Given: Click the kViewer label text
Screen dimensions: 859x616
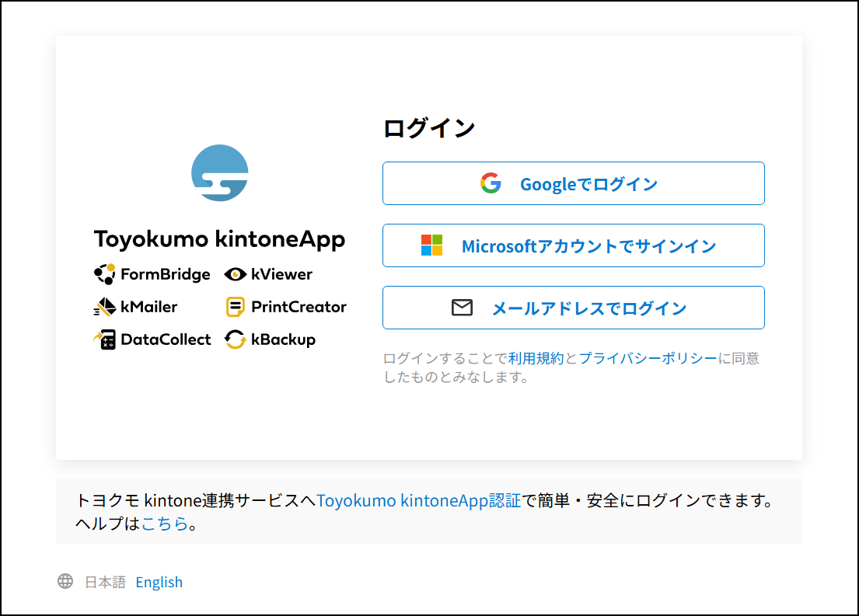Looking at the screenshot, I should point(281,274).
